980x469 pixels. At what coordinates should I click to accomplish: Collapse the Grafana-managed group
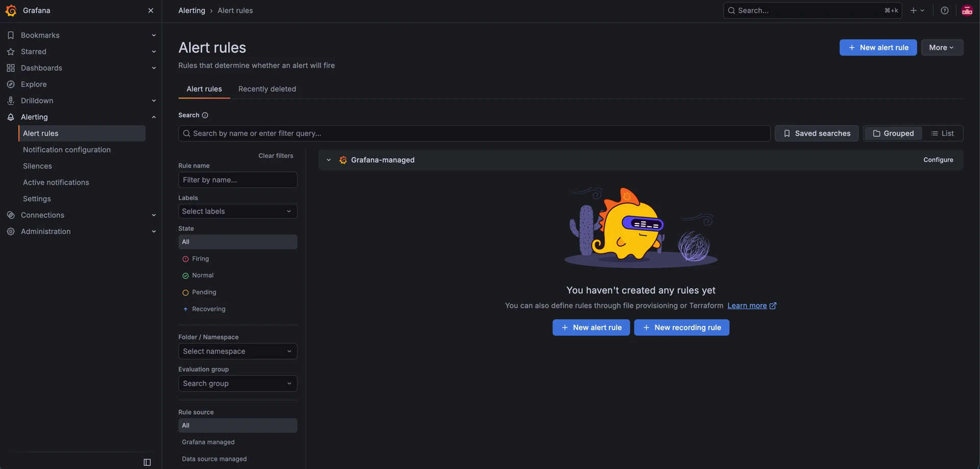(x=329, y=160)
